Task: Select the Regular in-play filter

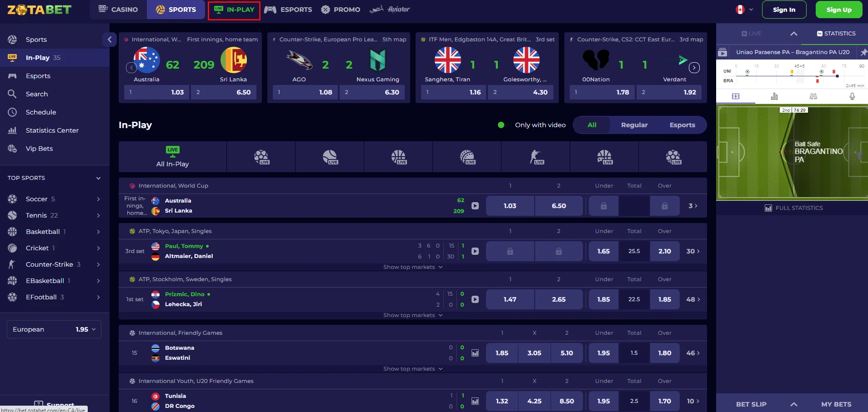Action: [634, 125]
